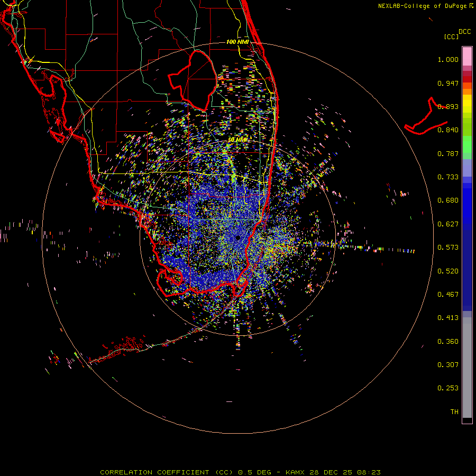Select the 0.253 color scale value
The height and width of the screenshot is (476, 476).
point(448,388)
